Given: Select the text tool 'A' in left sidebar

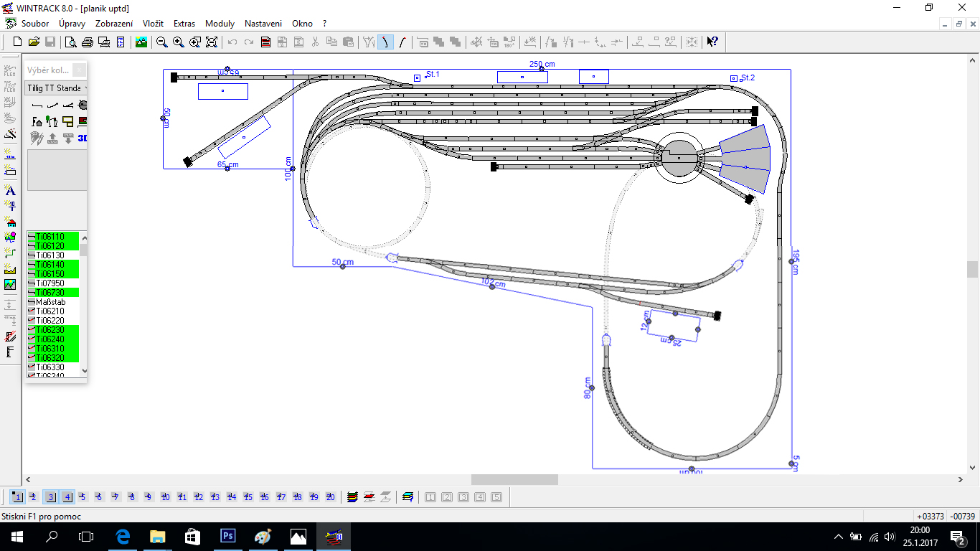Looking at the screenshot, I should coord(10,190).
